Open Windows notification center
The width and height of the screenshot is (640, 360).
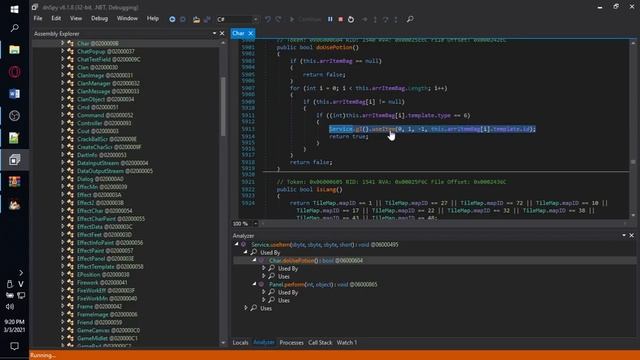pos(14,346)
